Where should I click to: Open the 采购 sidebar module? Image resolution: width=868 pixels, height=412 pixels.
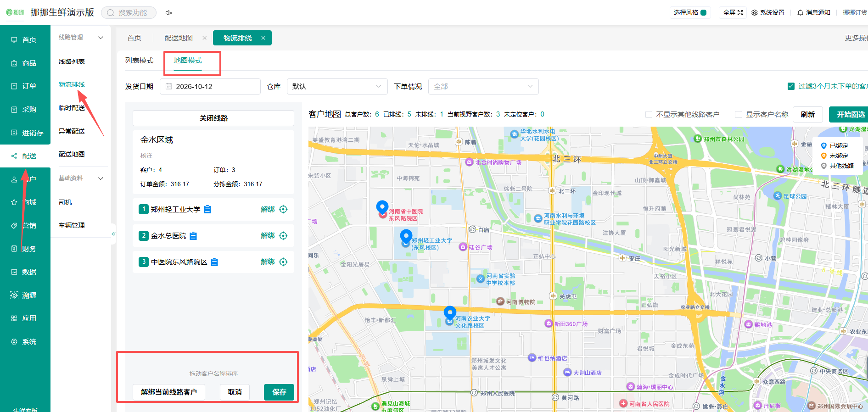pos(25,110)
